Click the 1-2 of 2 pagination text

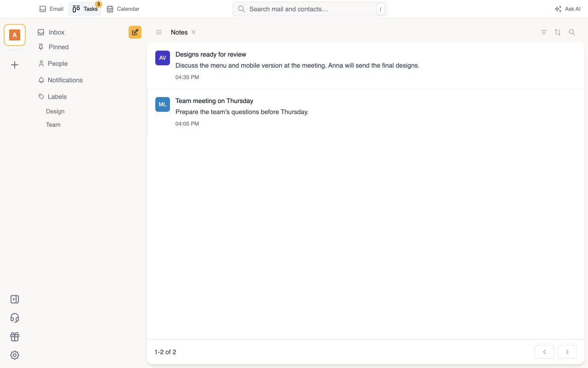165,352
